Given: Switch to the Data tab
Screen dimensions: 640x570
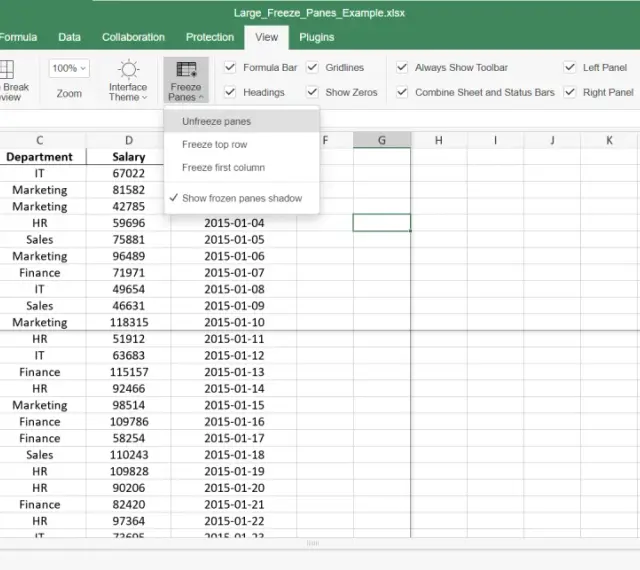Looking at the screenshot, I should (69, 37).
